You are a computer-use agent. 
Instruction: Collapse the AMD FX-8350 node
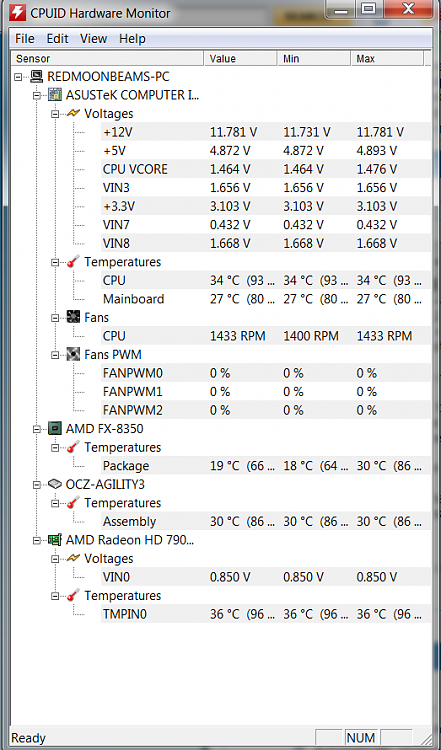tap(36, 429)
